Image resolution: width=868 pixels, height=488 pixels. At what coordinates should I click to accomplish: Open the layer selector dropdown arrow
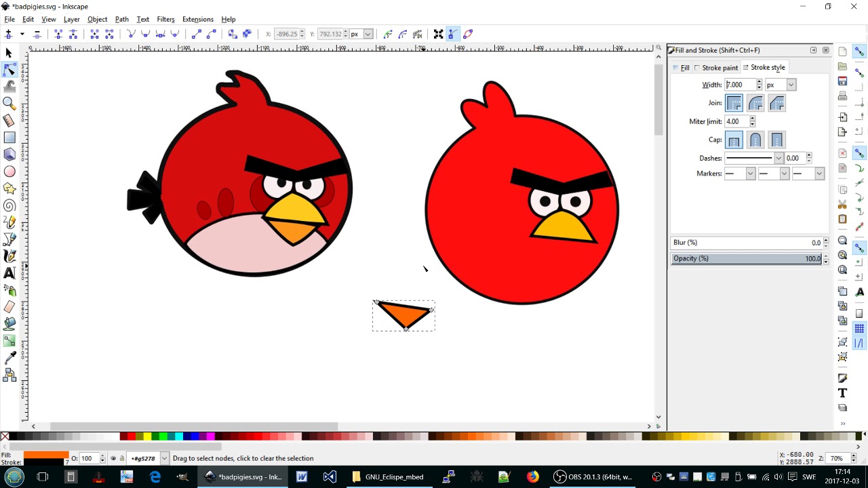163,458
